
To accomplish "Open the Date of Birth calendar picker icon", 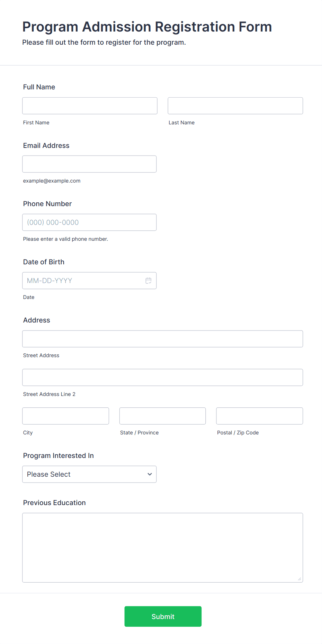I will click(x=149, y=281).
